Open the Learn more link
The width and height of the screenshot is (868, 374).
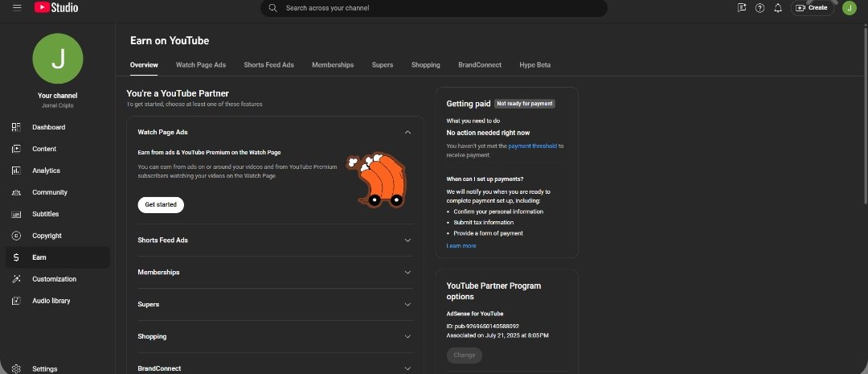(461, 245)
